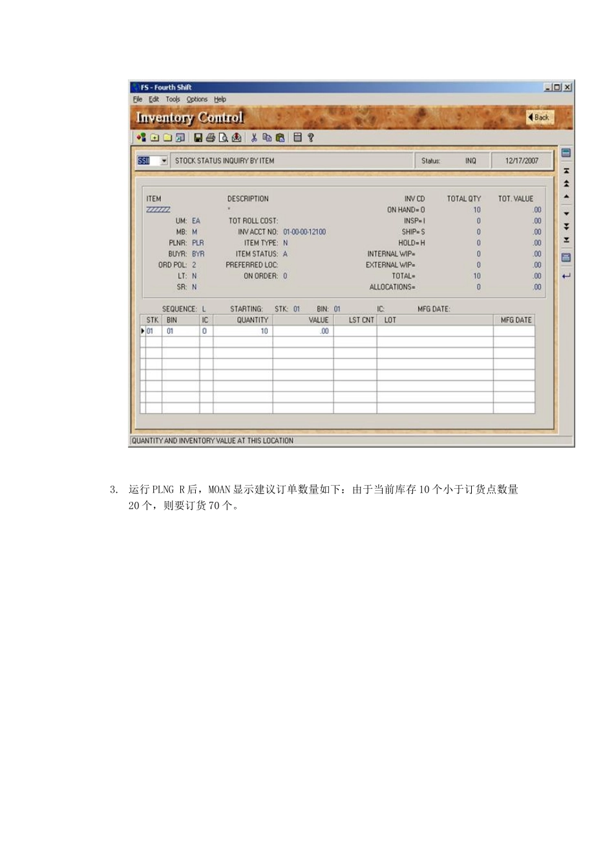Click the VALUE column header
This screenshot has width=614, height=868.
(303, 320)
